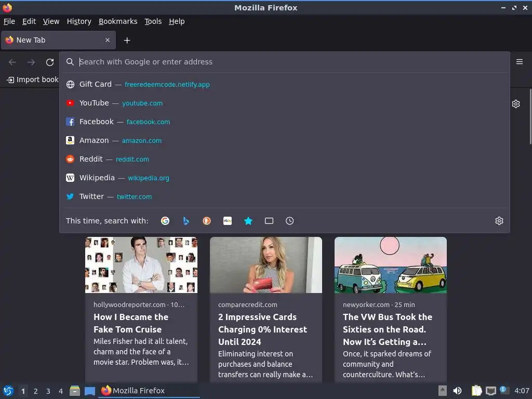Select the Amazon suggestion row
Viewport: 532px width, 399px height.
click(284, 140)
